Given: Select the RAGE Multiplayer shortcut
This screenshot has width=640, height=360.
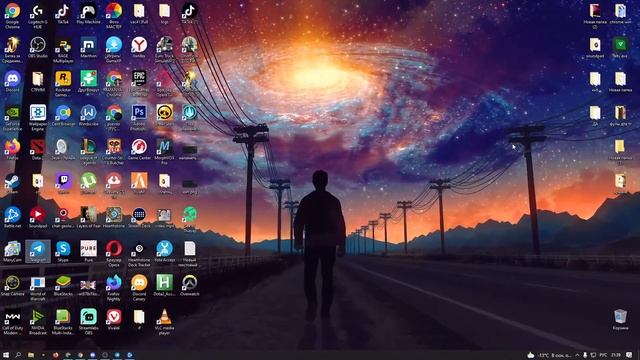Looking at the screenshot, I should pos(63,50).
